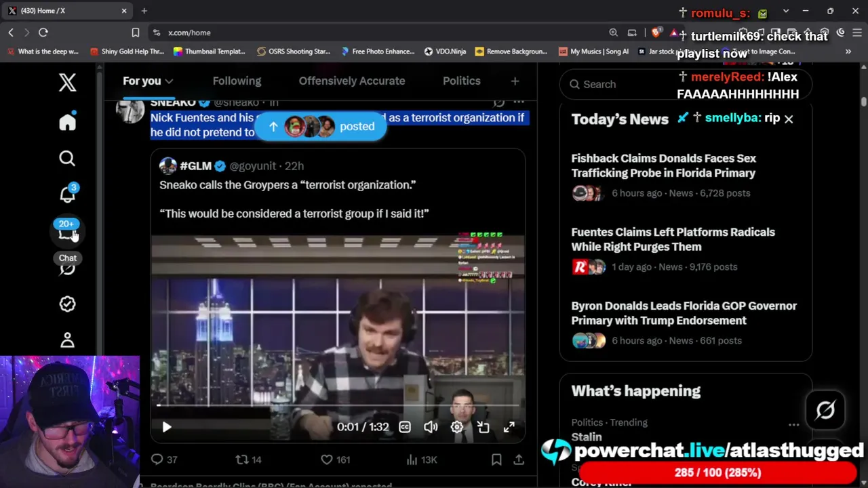The height and width of the screenshot is (488, 868).
Task: Open the Stalin trending topic
Action: [587, 437]
